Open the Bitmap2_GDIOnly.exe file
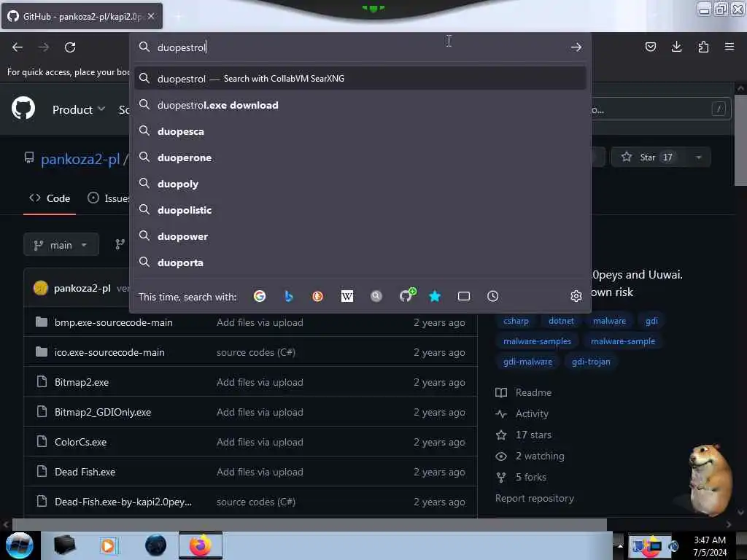Image resolution: width=747 pixels, height=560 pixels. pyautogui.click(x=103, y=413)
